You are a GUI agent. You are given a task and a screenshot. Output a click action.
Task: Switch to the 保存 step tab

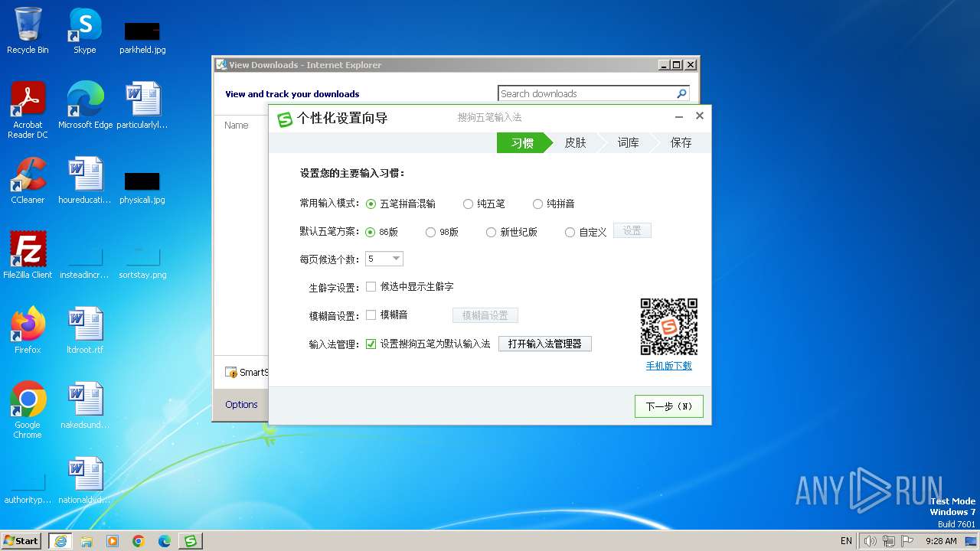[x=681, y=142]
